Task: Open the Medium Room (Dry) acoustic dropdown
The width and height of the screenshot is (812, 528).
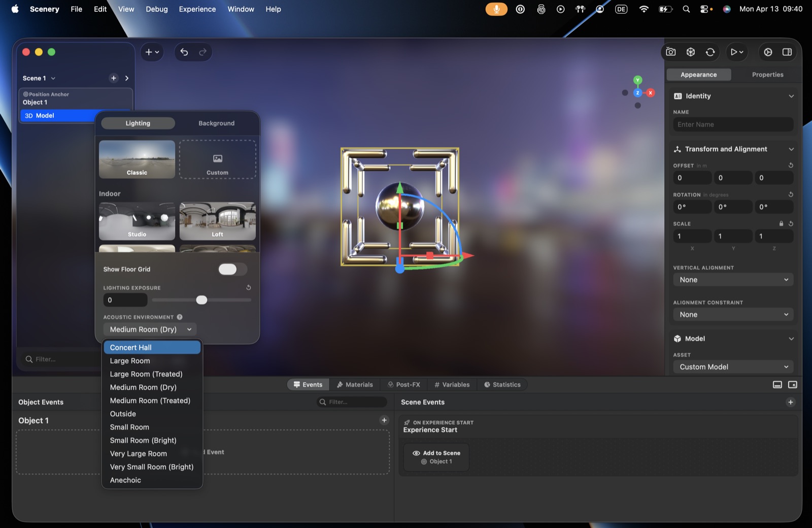Action: click(150, 329)
